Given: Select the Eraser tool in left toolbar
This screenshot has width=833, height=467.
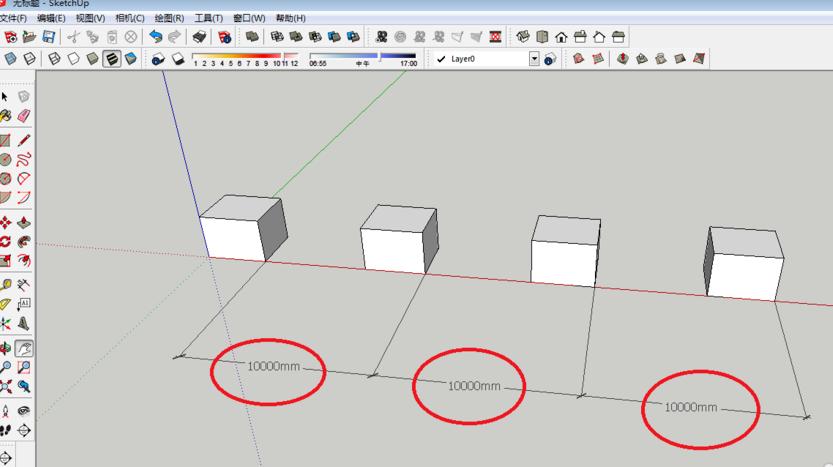Looking at the screenshot, I should [23, 116].
